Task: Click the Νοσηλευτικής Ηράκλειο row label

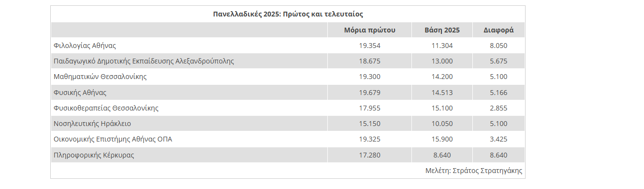Action: coord(92,124)
